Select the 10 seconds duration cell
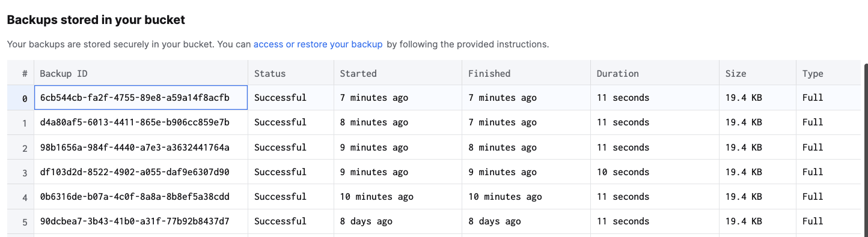868x237 pixels. click(x=655, y=172)
